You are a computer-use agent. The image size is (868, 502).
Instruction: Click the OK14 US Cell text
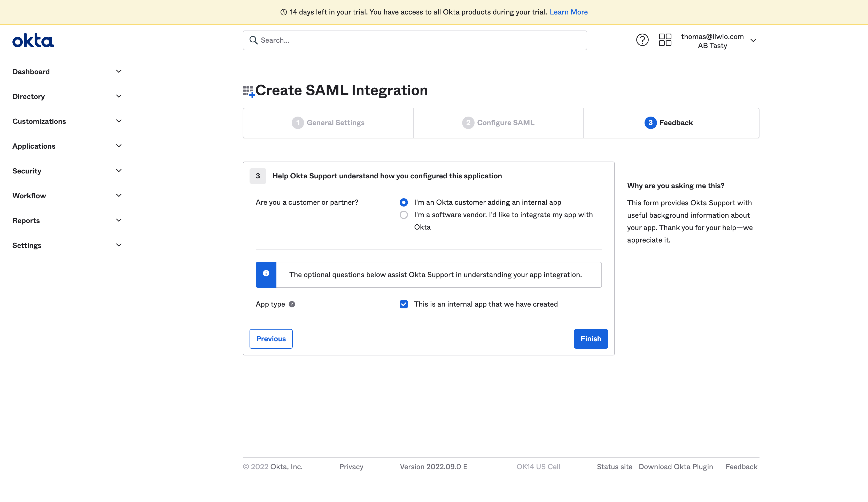point(538,467)
